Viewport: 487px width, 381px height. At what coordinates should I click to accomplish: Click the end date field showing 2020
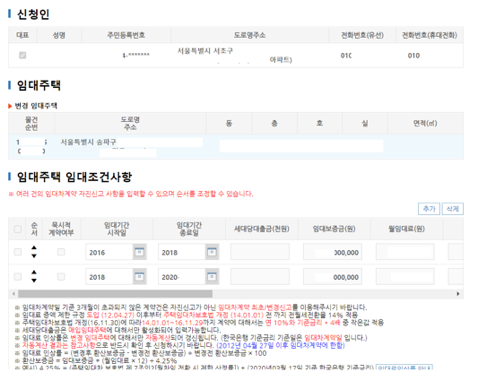(182, 277)
